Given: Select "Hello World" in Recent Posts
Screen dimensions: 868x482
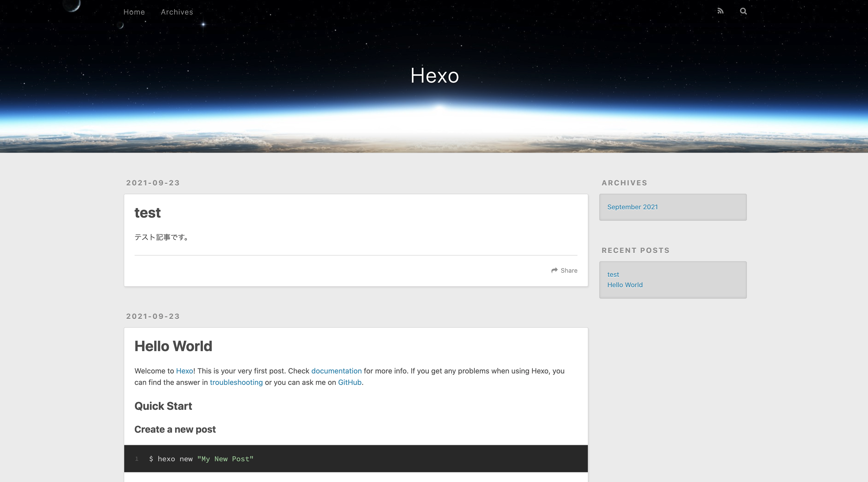Looking at the screenshot, I should [x=625, y=285].
